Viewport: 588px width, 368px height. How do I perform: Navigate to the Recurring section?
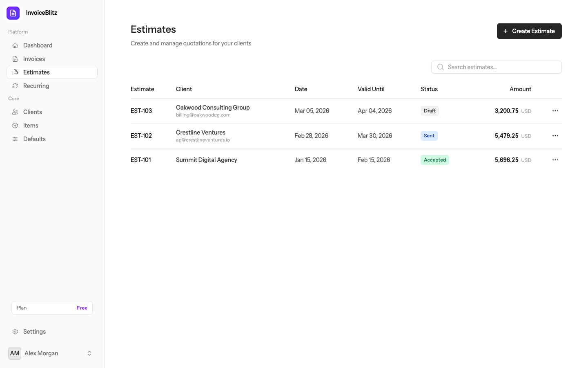36,85
